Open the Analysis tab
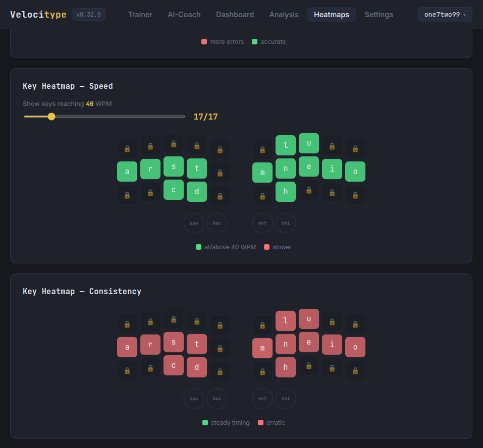483x448 pixels. click(x=284, y=15)
